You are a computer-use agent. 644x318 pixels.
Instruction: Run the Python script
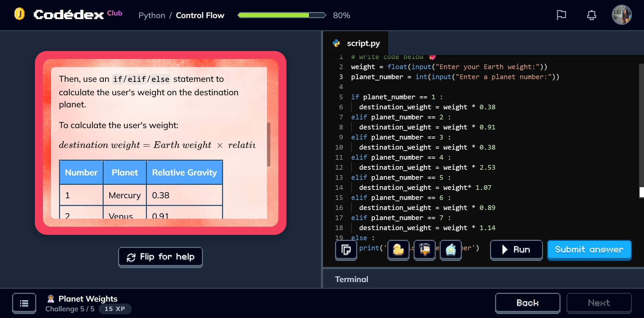[x=516, y=250]
